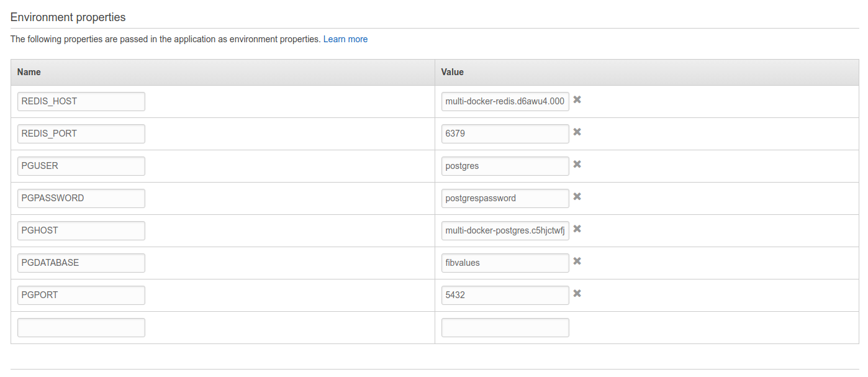Delete the REDIS_PORT row using its X icon
868x377 pixels.
(577, 132)
